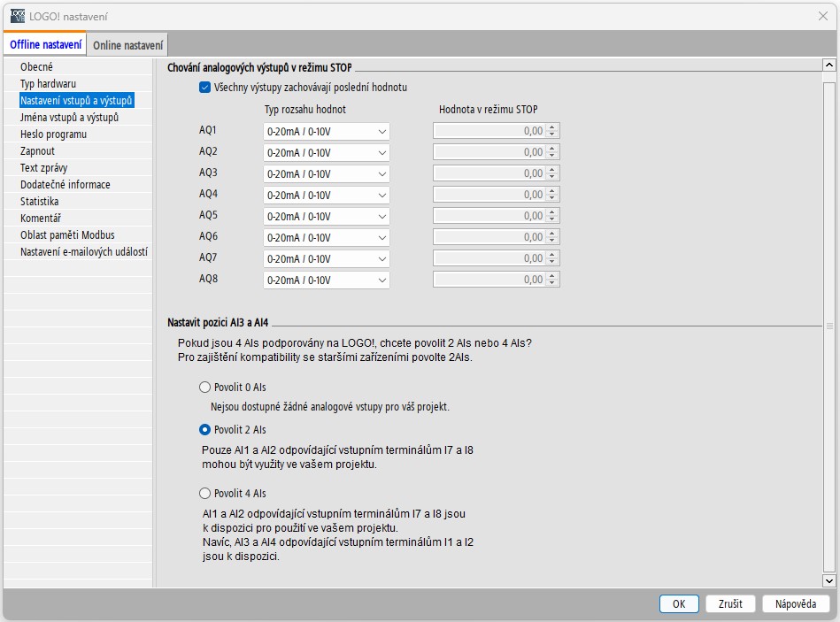Open help with Nápověda button
The image size is (840, 622).
coord(796,603)
